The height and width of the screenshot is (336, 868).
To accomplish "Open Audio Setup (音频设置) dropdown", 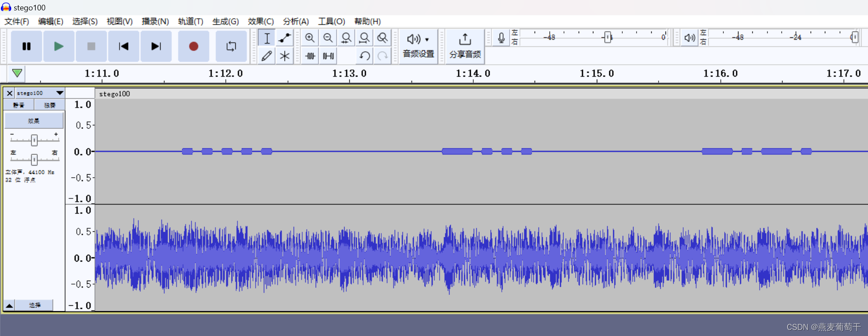I will point(418,46).
